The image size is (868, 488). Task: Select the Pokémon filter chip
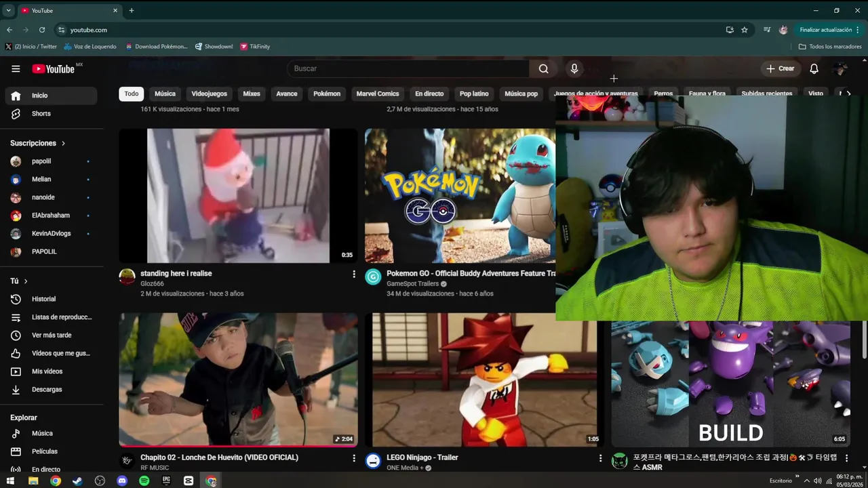coord(327,94)
